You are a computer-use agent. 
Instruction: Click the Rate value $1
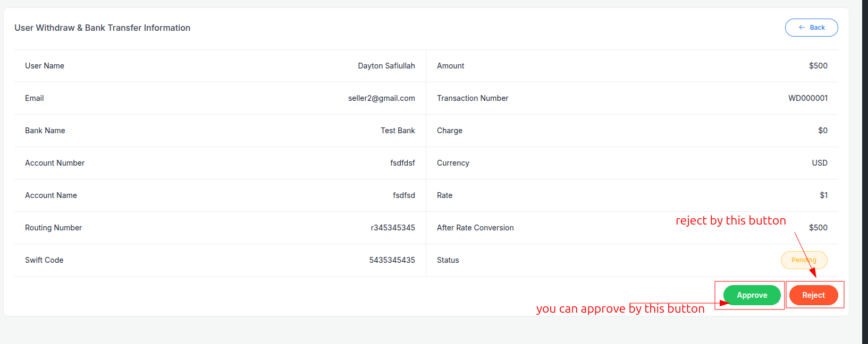(823, 195)
